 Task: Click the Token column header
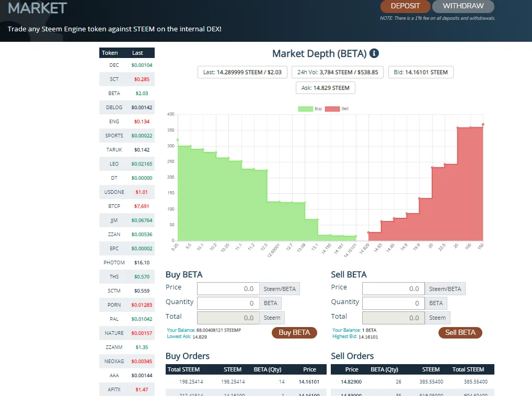110,53
